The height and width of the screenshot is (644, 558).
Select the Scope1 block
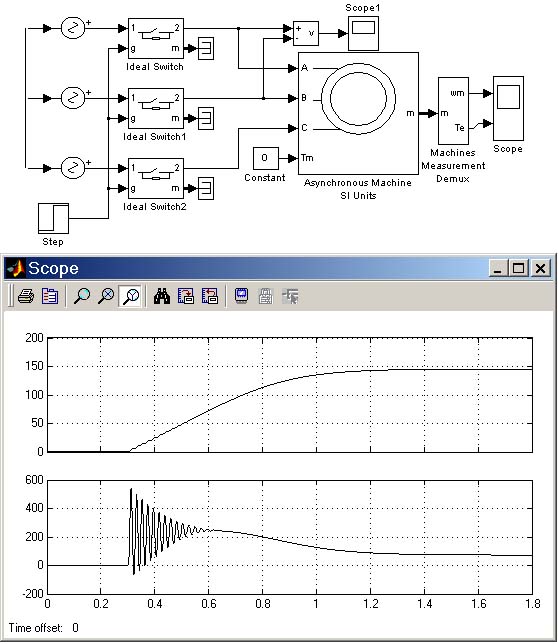click(x=363, y=33)
